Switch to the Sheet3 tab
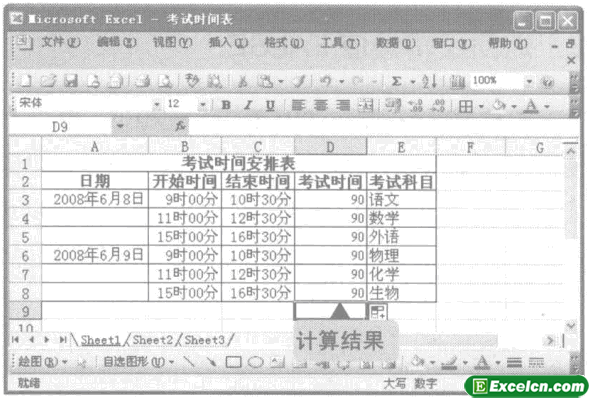The image size is (589, 398). (205, 340)
